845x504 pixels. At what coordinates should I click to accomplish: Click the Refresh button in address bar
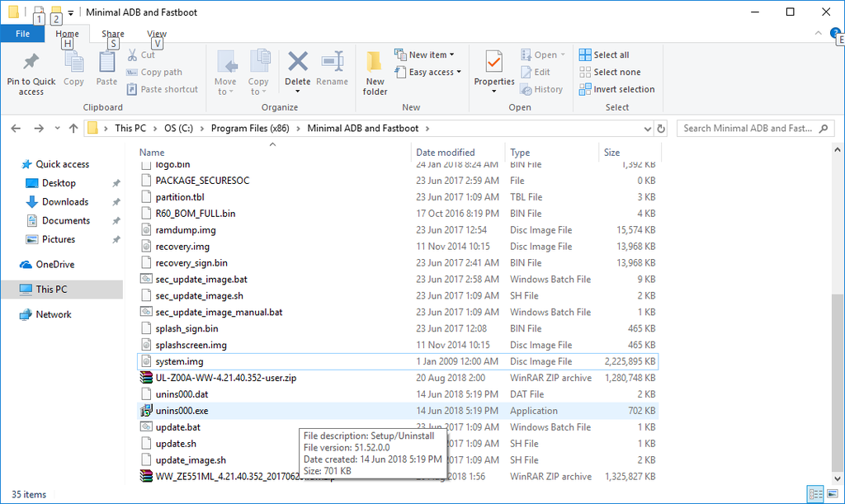point(660,129)
